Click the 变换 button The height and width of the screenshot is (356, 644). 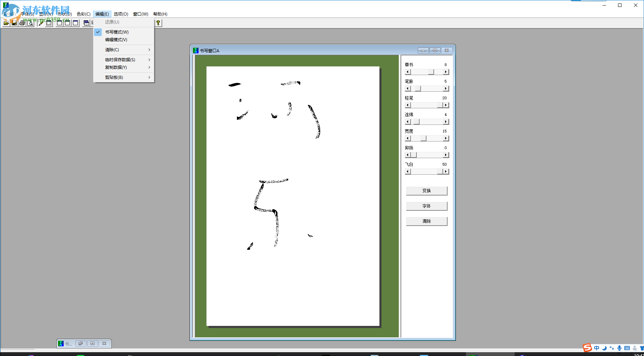426,191
